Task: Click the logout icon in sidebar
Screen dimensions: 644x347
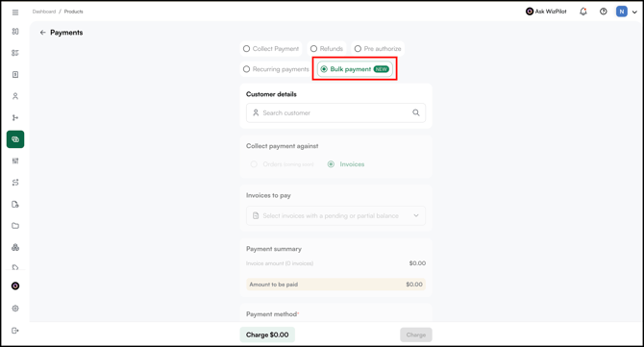Action: [15, 330]
